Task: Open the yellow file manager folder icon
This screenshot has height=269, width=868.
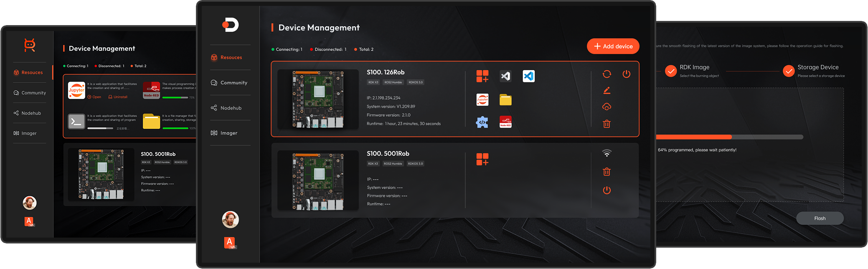Action: click(505, 100)
